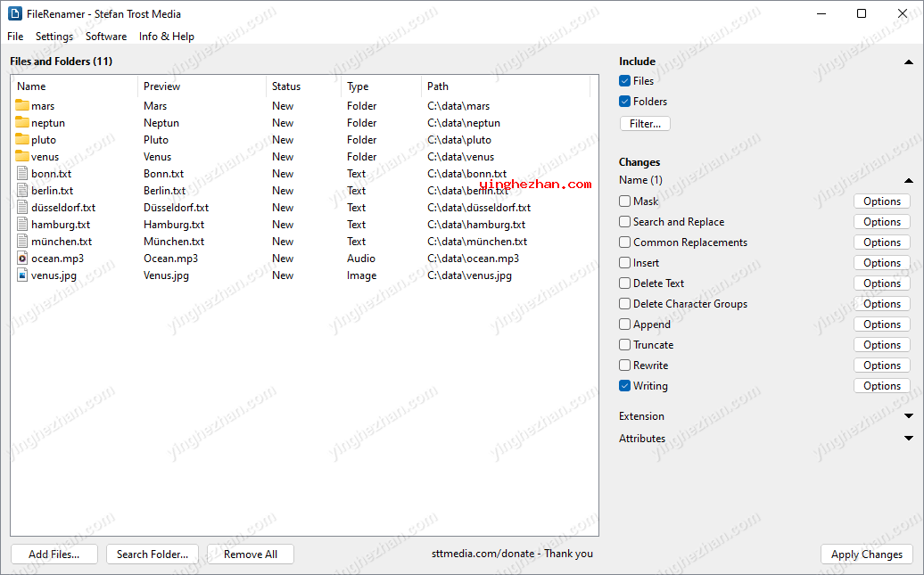This screenshot has width=924, height=575.
Task: Disable the Writing checkbox
Action: click(x=624, y=386)
